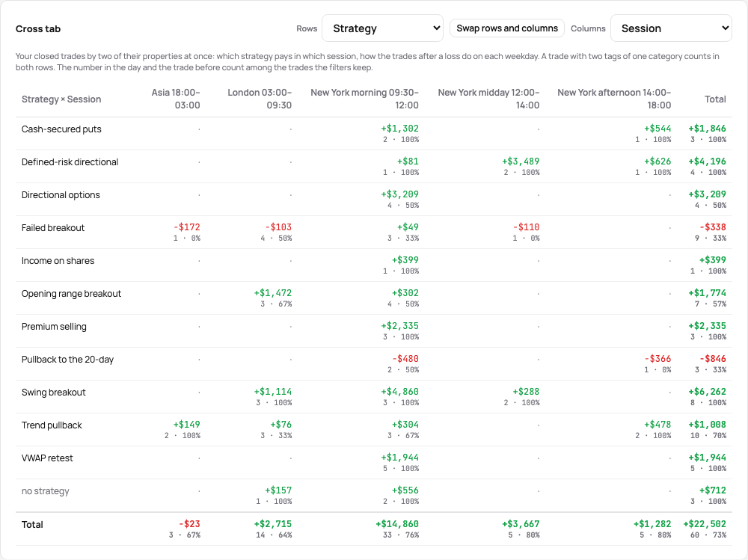748x560 pixels.
Task: Click the +$81 Defined-risk morning cell
Action: (x=401, y=166)
